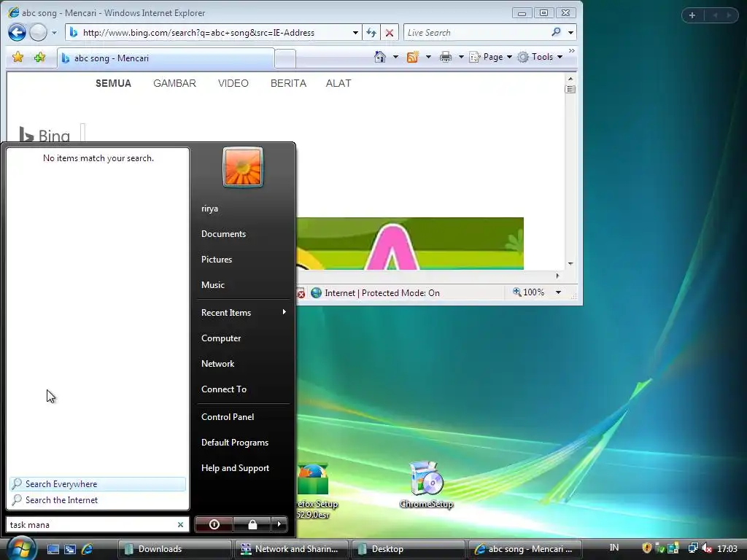
Task: Click Connect To in the Start menu
Action: pyautogui.click(x=224, y=389)
